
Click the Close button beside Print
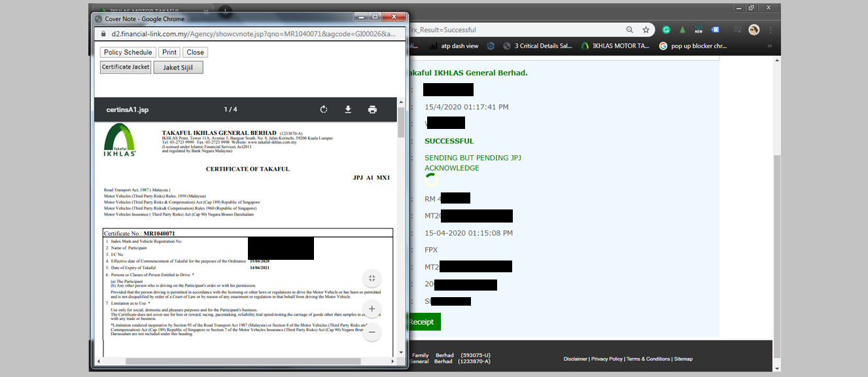[x=195, y=52]
